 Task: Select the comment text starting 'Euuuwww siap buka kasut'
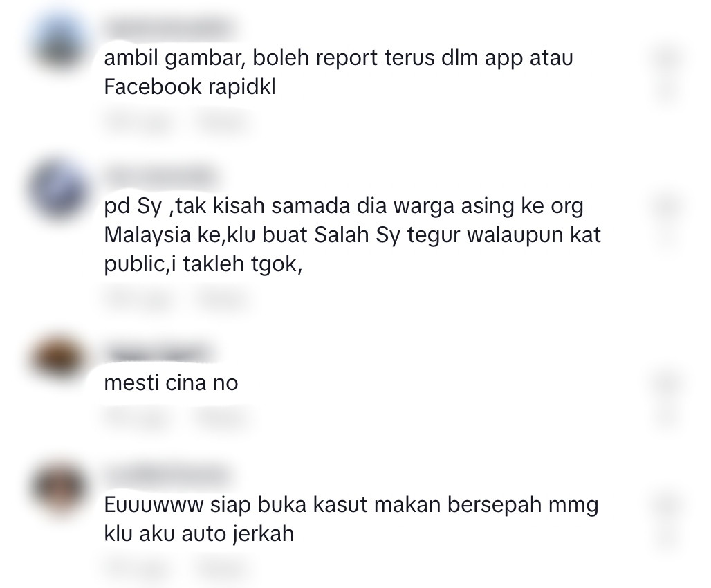(351, 519)
